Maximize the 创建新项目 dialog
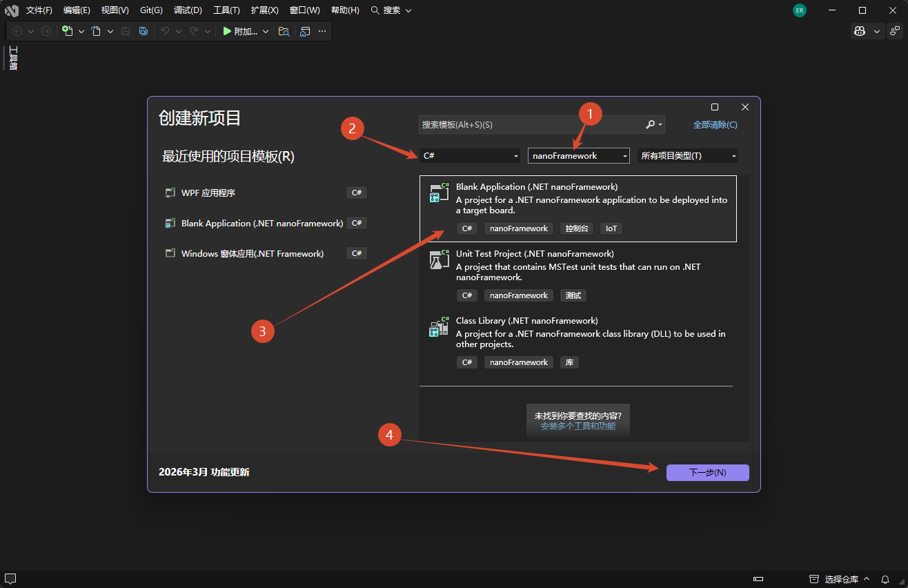Viewport: 908px width, 588px height. click(715, 107)
